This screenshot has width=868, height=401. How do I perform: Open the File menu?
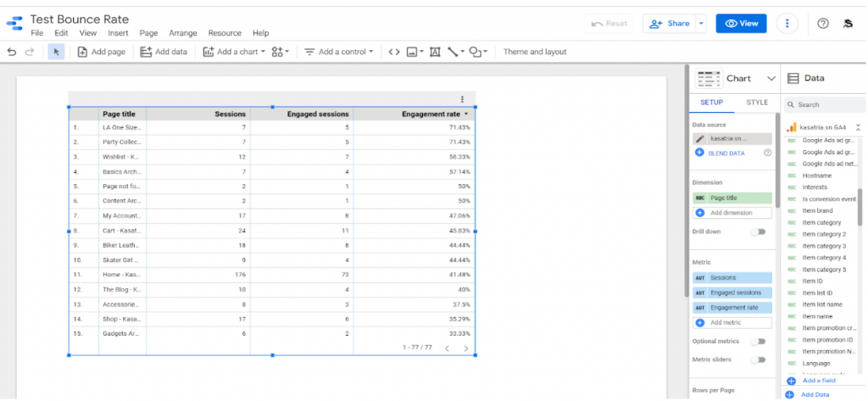pos(37,33)
